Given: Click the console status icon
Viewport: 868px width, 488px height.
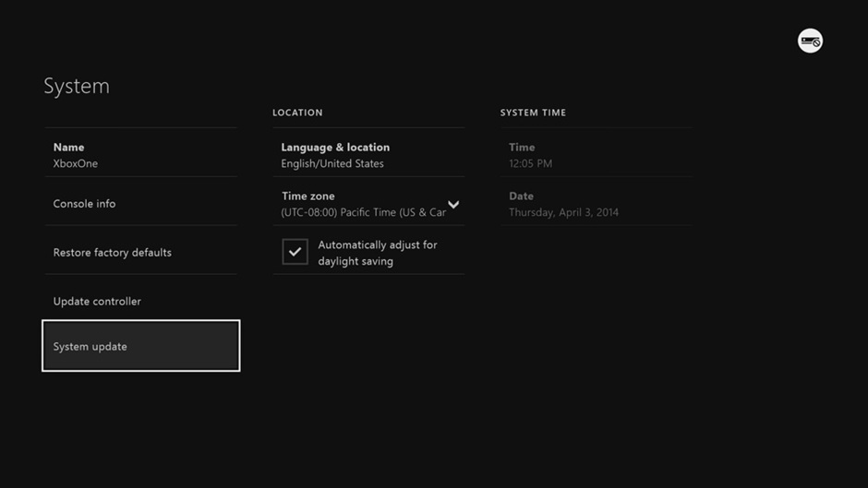Looking at the screenshot, I should click(810, 41).
